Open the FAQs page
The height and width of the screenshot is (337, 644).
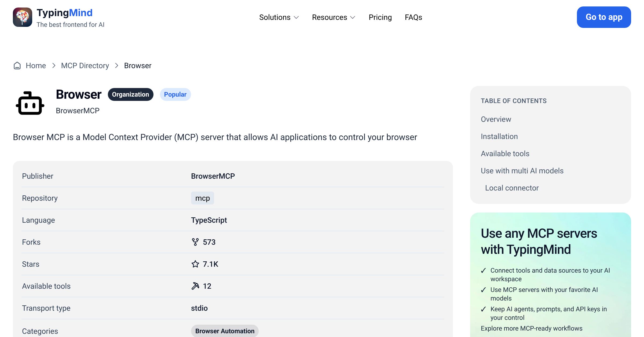pos(414,17)
